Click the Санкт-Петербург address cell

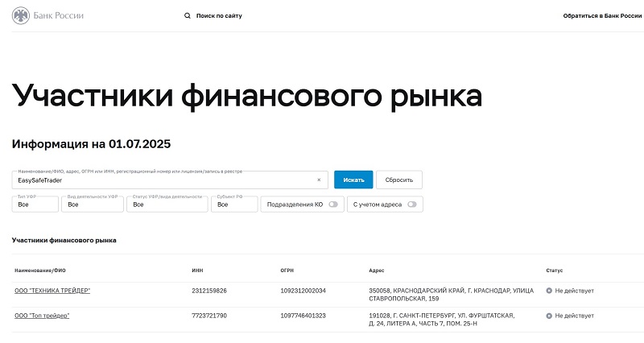click(x=441, y=320)
